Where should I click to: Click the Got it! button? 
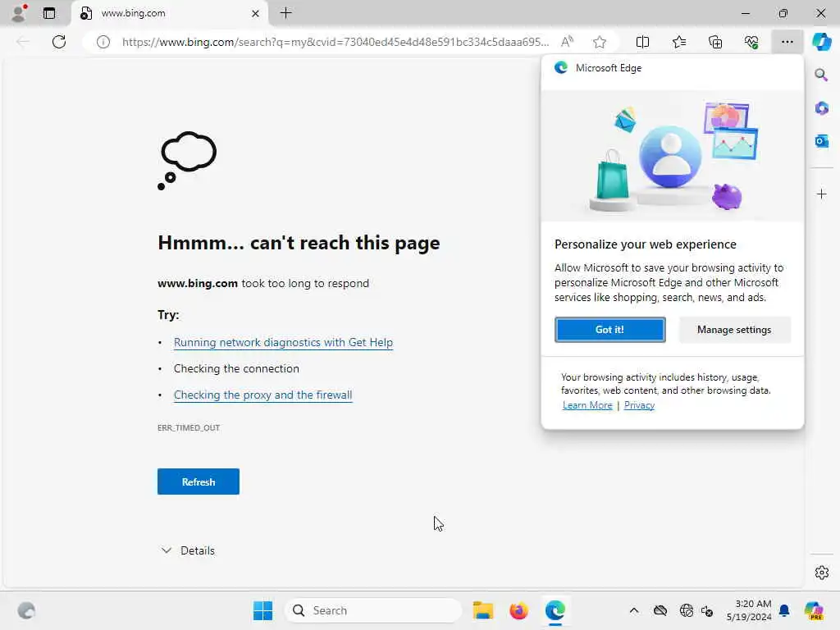click(609, 330)
